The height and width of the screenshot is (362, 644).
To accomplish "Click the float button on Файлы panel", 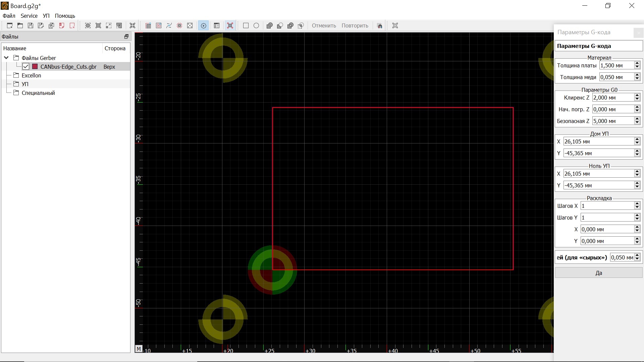I will point(126,37).
